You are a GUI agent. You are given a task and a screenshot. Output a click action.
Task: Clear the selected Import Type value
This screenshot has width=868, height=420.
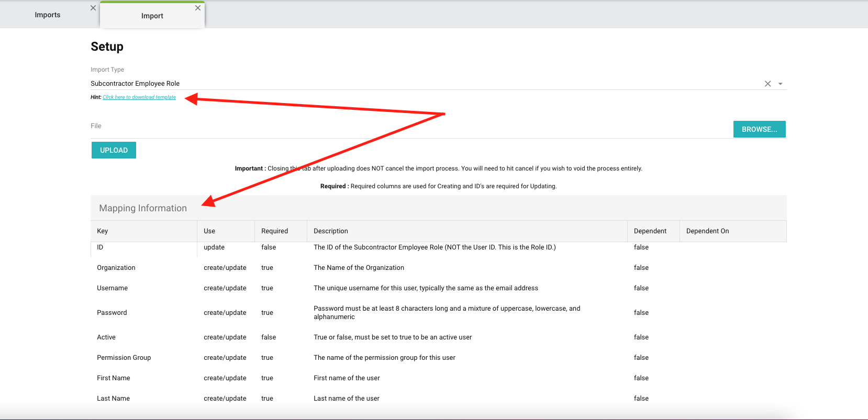(x=767, y=84)
